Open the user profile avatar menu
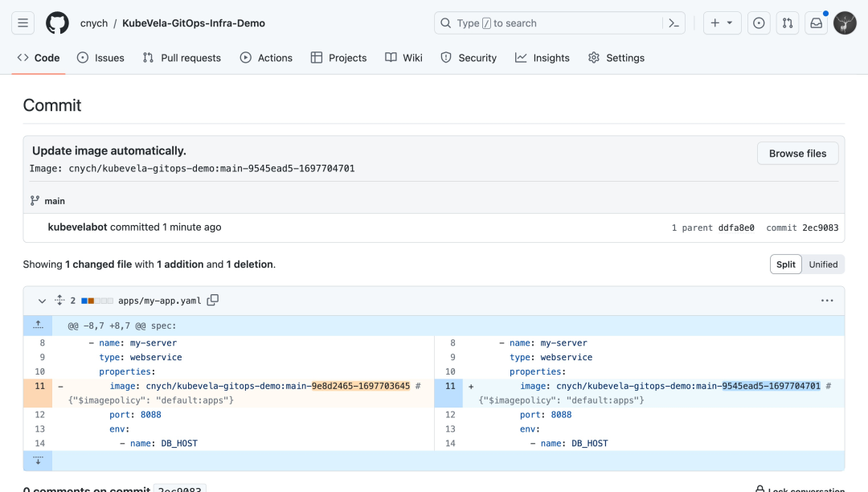868x492 pixels. coord(845,23)
